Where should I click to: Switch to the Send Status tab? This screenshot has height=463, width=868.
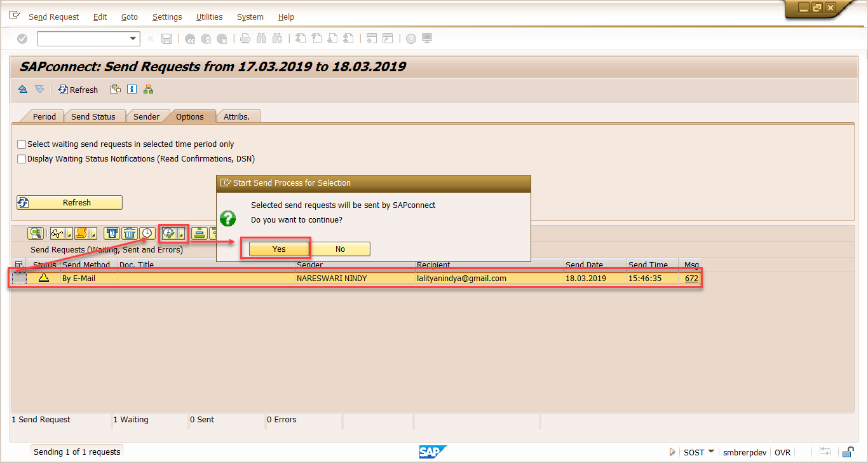pos(93,116)
